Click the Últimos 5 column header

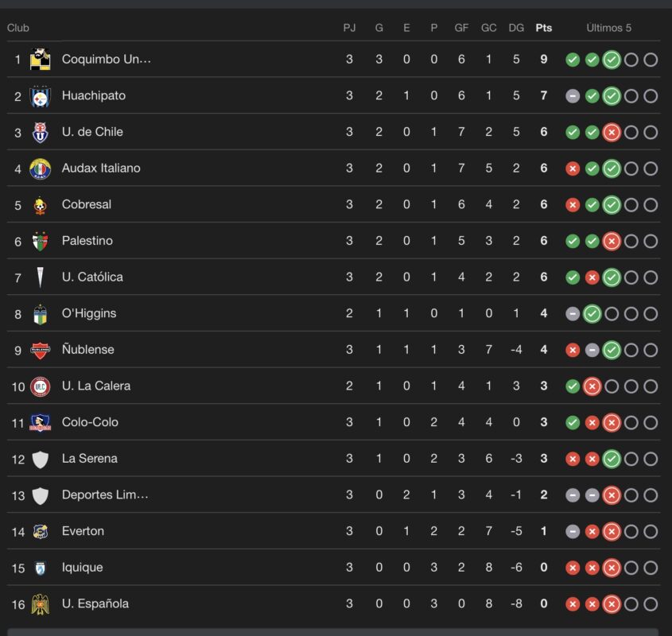[x=609, y=28]
